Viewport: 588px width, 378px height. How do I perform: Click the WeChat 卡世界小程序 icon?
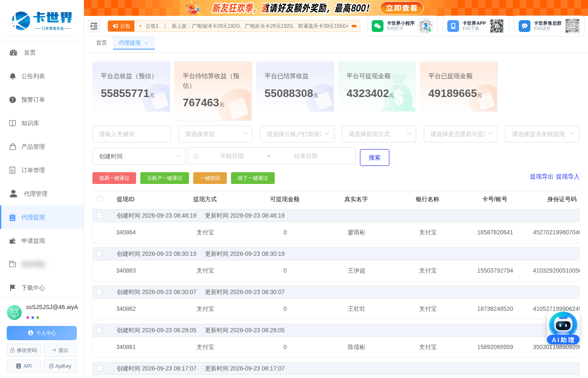[x=378, y=26]
